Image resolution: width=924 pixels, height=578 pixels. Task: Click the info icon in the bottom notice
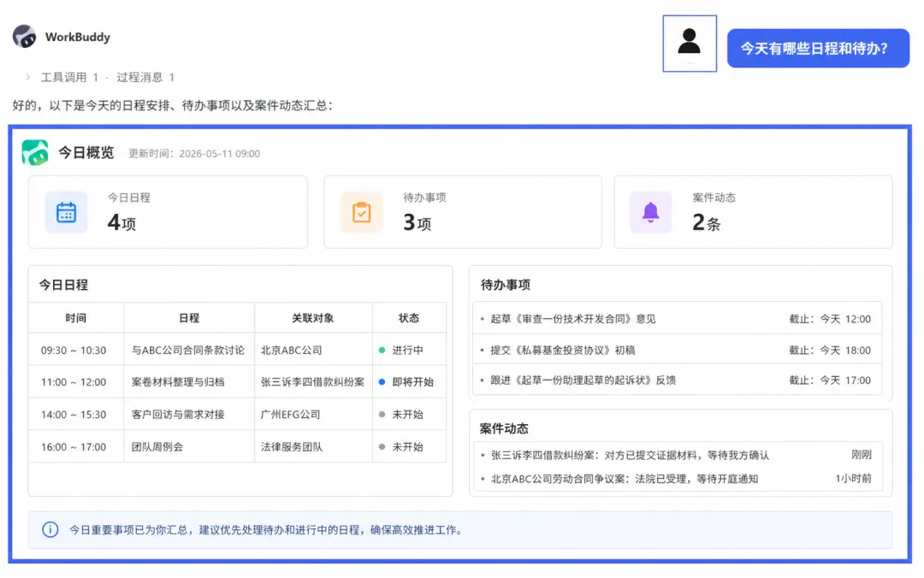(x=50, y=529)
